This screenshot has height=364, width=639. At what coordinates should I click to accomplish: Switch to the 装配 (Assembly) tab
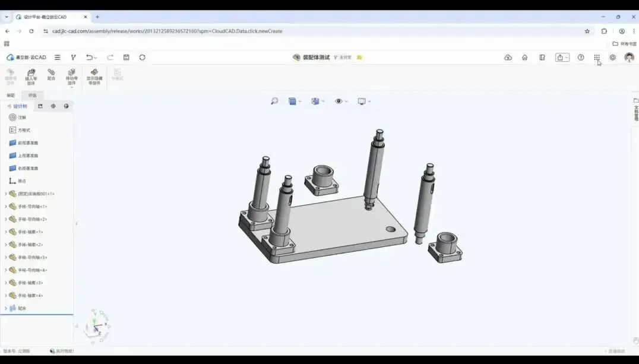[11, 95]
